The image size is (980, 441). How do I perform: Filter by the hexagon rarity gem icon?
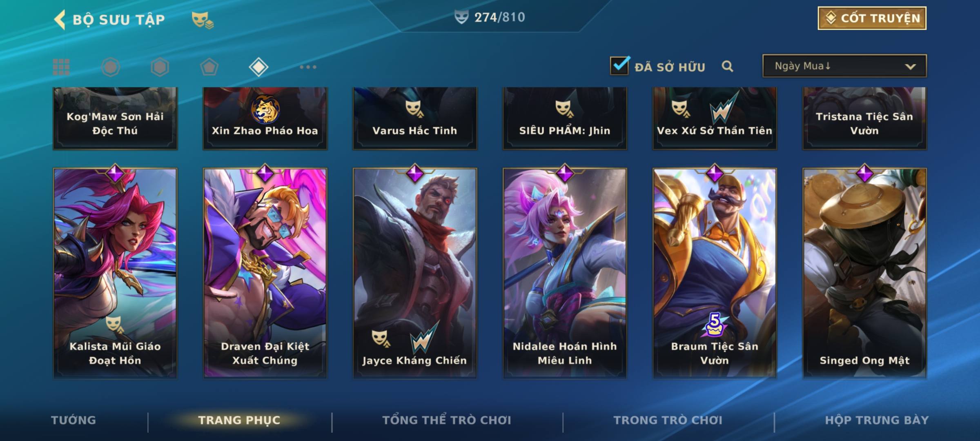coord(160,67)
